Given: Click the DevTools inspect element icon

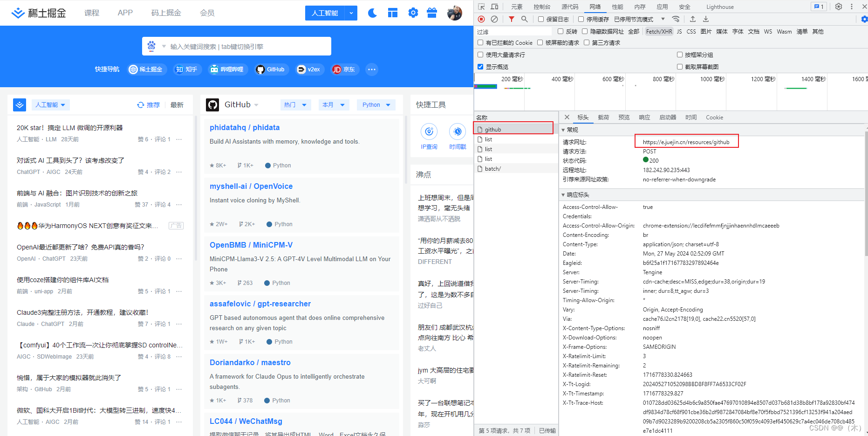Looking at the screenshot, I should 481,7.
